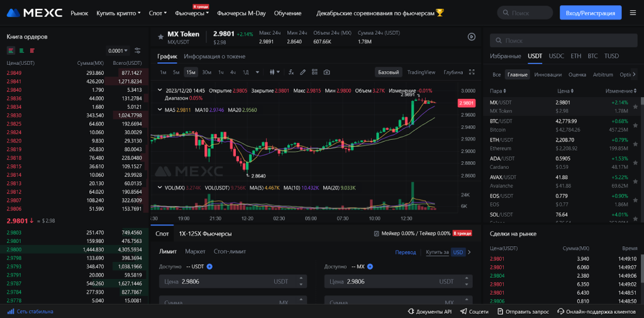This screenshot has width=644, height=318.
Task: Increase the buy Цена with up stepper
Action: 301,279
